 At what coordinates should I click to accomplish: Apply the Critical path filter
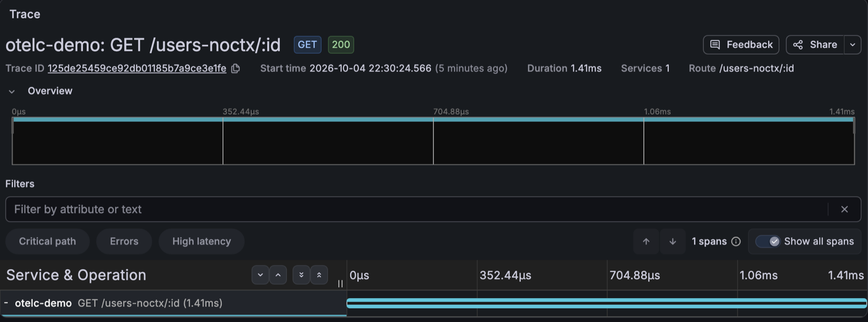(x=47, y=241)
